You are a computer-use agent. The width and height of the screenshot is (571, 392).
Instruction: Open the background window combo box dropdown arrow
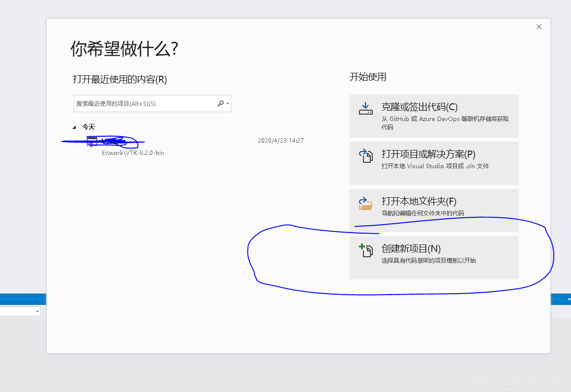tap(37, 311)
